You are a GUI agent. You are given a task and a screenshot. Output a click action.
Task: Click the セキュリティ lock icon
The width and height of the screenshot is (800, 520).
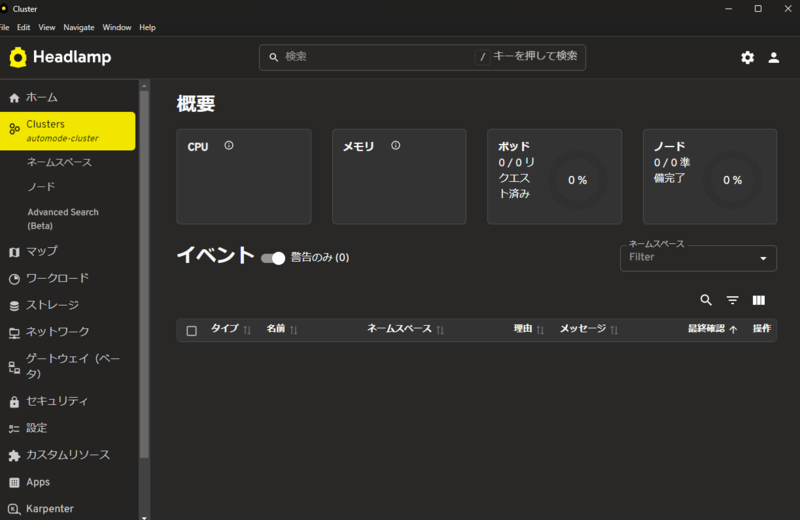tap(14, 402)
